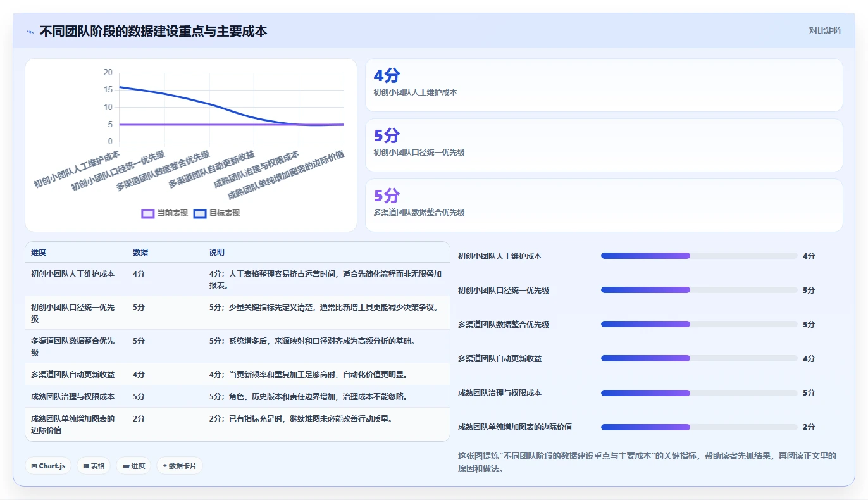Click the description starting 5分；系统增多后
The width and height of the screenshot is (868, 500).
pyautogui.click(x=313, y=341)
